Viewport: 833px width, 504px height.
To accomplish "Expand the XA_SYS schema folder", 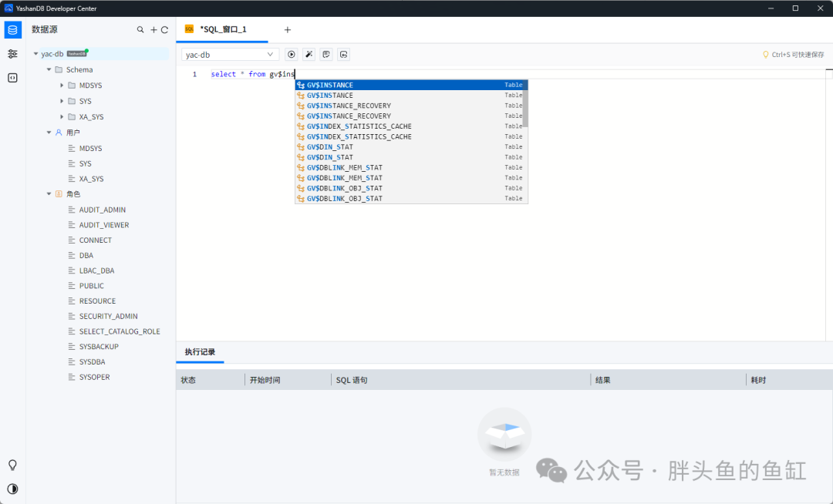I will coord(62,116).
